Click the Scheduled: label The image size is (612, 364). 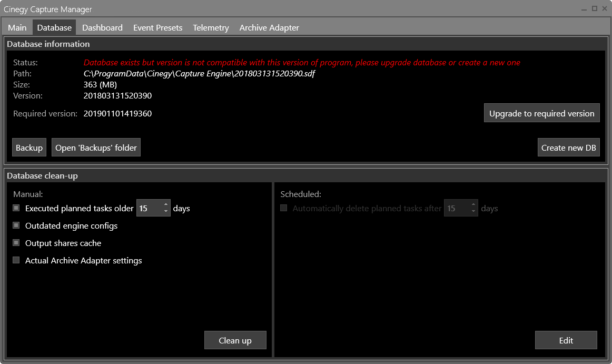click(301, 194)
